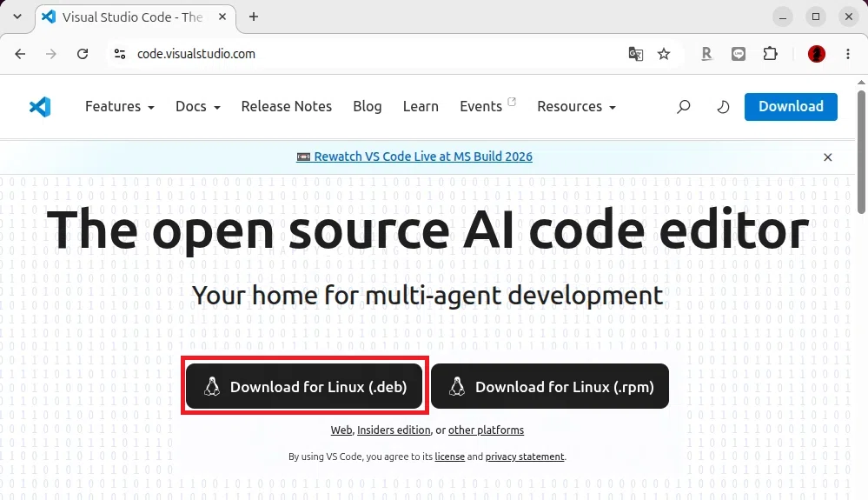Open a new browser tab with plus
Image resolution: width=868 pixels, height=500 pixels.
[x=254, y=17]
